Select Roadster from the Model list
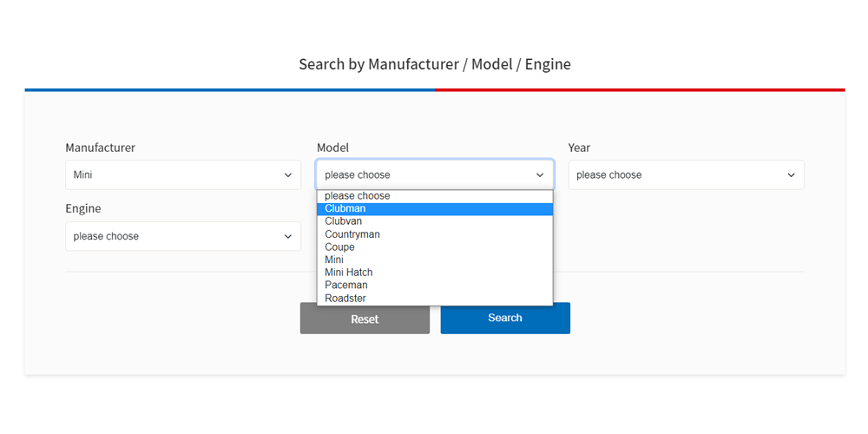The image size is (868, 434). (435, 298)
